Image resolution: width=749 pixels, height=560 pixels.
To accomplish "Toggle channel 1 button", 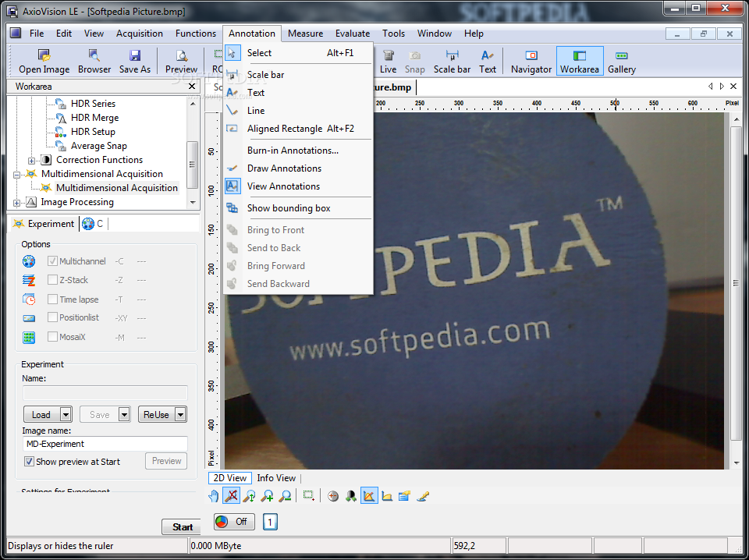I will click(x=270, y=522).
